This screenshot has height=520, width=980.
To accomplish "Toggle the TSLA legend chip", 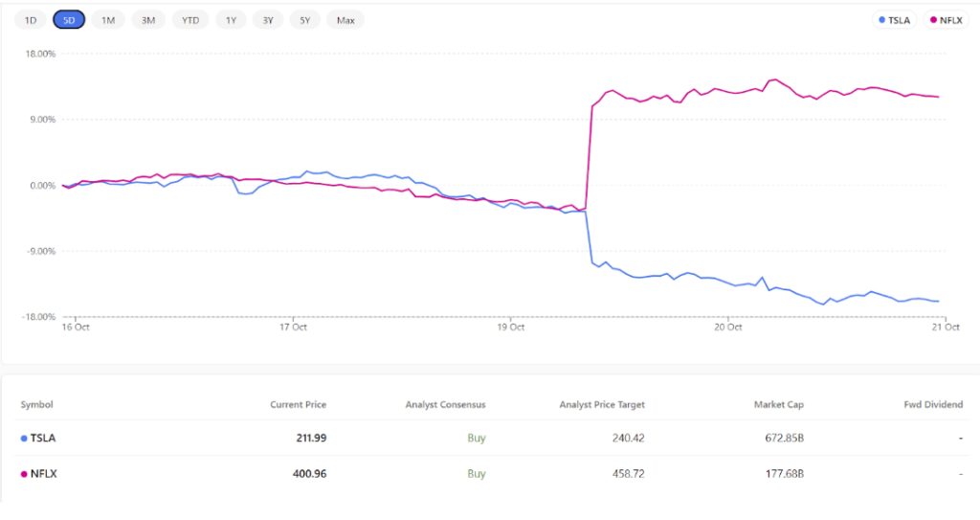I will [x=895, y=20].
